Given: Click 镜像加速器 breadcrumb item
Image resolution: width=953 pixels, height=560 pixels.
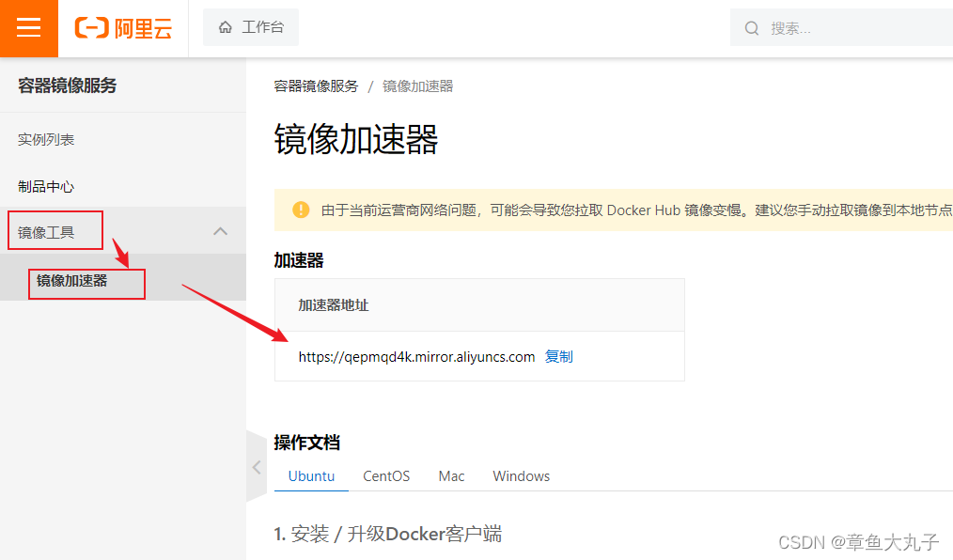Looking at the screenshot, I should point(417,86).
